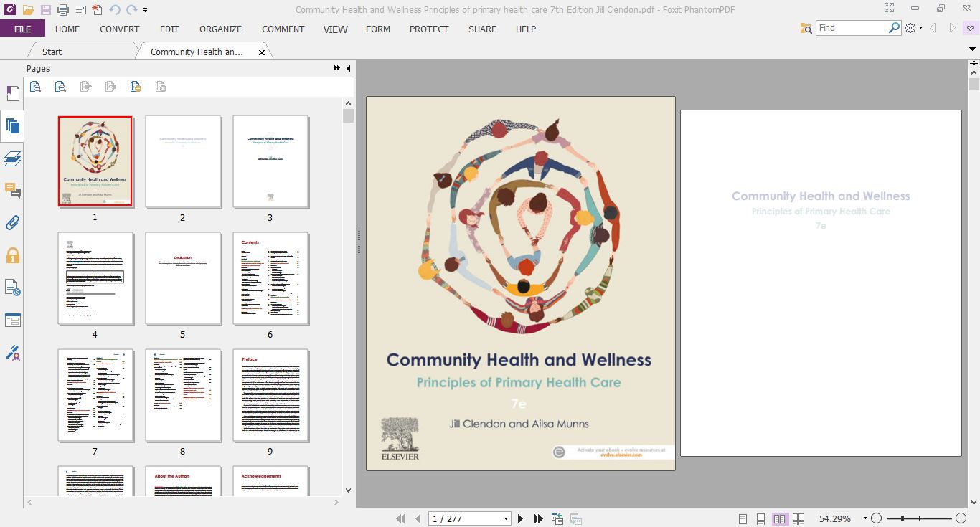Open the VIEW ribbon tab

(x=335, y=29)
